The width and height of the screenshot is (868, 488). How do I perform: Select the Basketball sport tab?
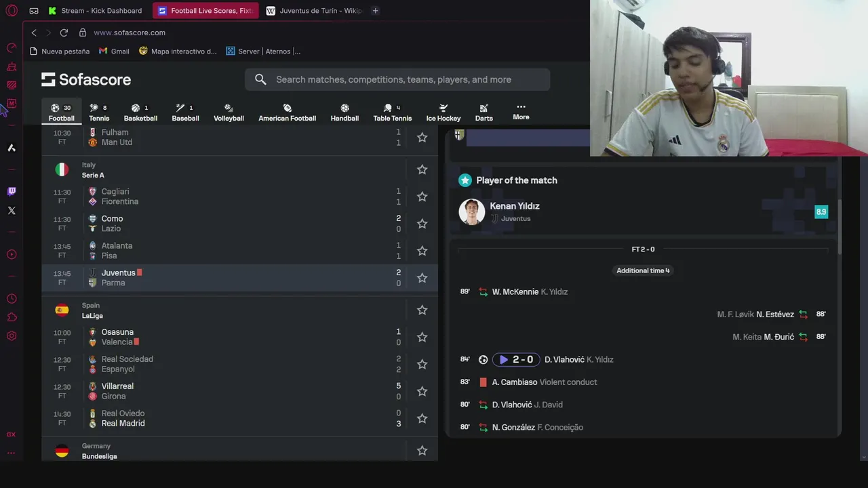click(140, 113)
